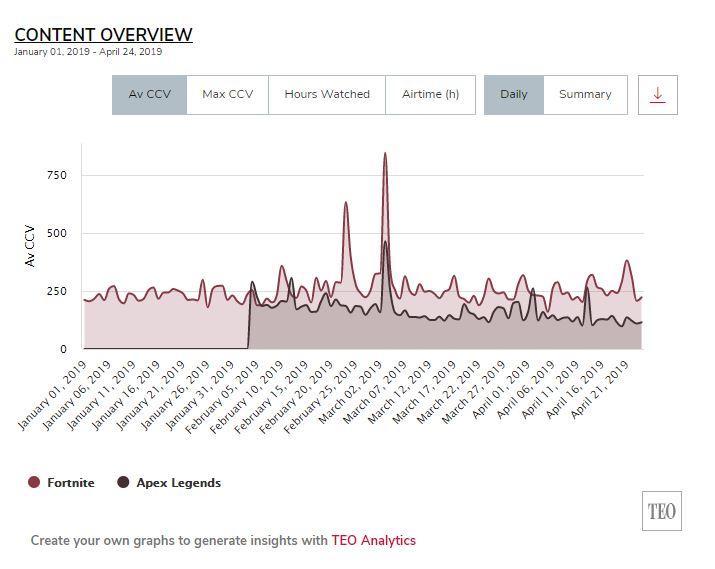The height and width of the screenshot is (569, 715).
Task: Enable the Daily view toggle
Action: click(x=513, y=94)
